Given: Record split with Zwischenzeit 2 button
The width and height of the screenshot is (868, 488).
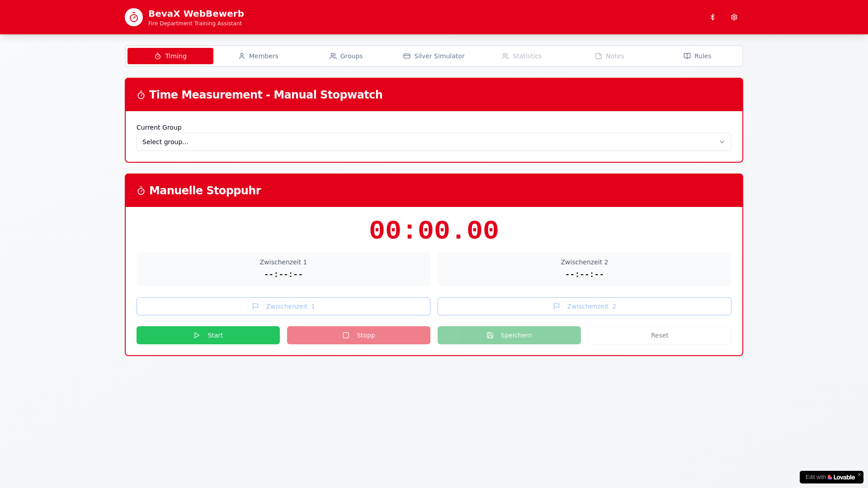Looking at the screenshot, I should coord(585,306).
